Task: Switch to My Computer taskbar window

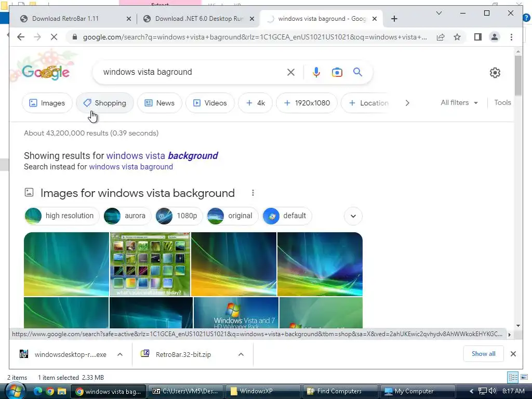Action: 417,391
